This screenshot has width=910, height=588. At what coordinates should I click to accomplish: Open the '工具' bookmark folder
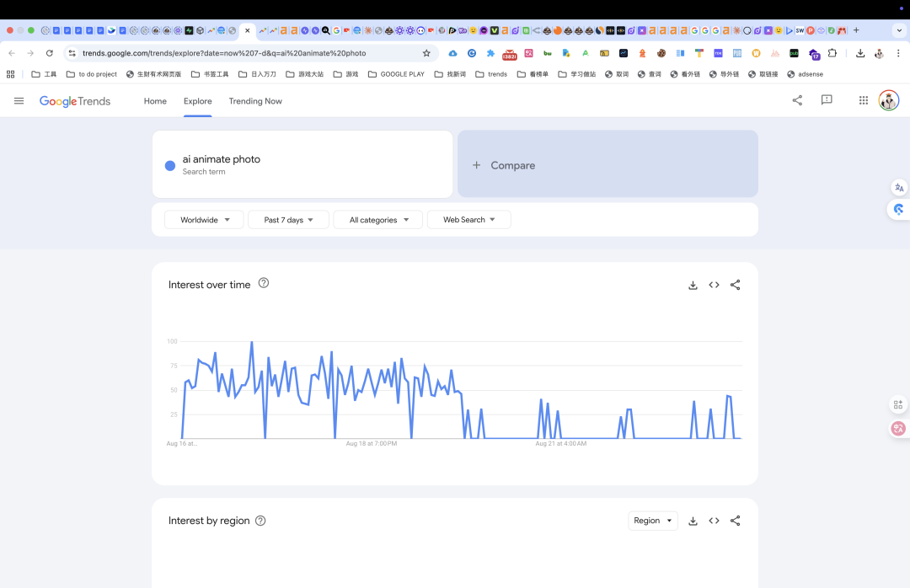coord(44,74)
